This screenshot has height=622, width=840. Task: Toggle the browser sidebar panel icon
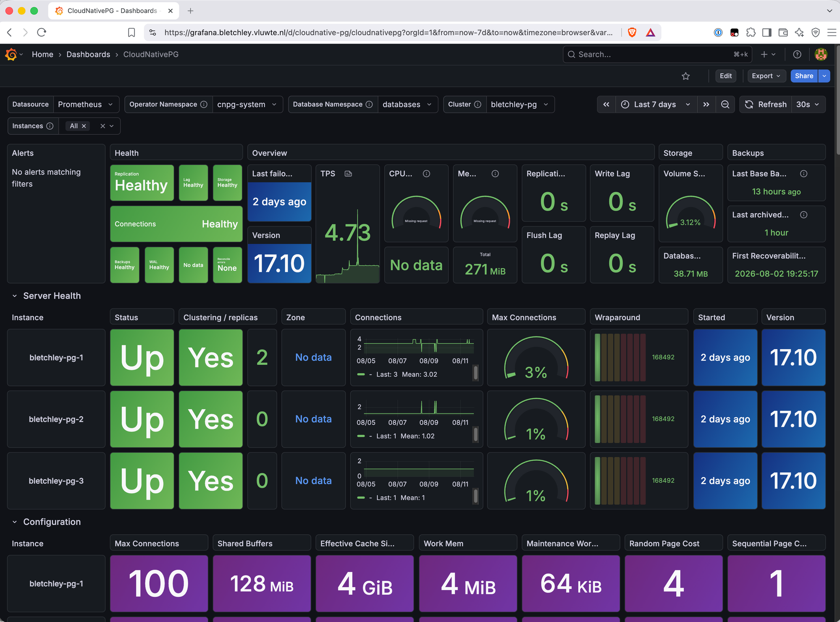(767, 32)
